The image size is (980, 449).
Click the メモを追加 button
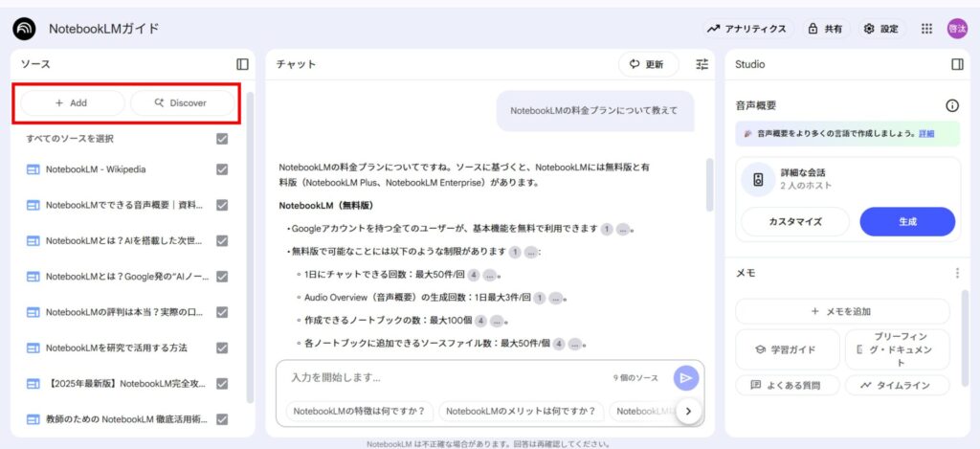click(842, 311)
